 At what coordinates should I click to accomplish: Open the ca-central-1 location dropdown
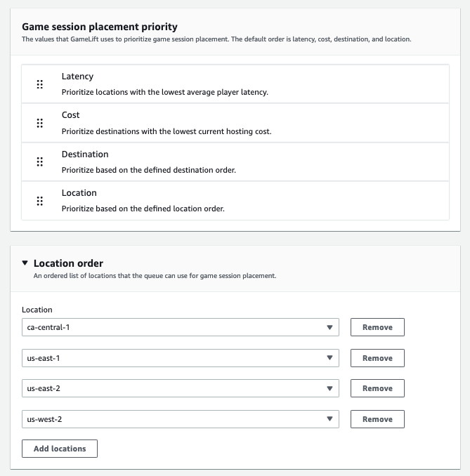[x=180, y=327]
